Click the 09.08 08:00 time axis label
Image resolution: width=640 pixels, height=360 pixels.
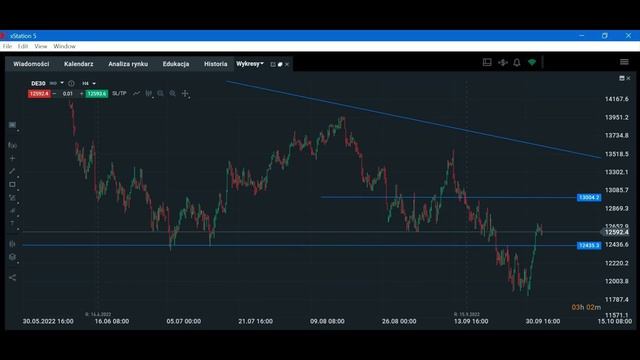coord(327,322)
